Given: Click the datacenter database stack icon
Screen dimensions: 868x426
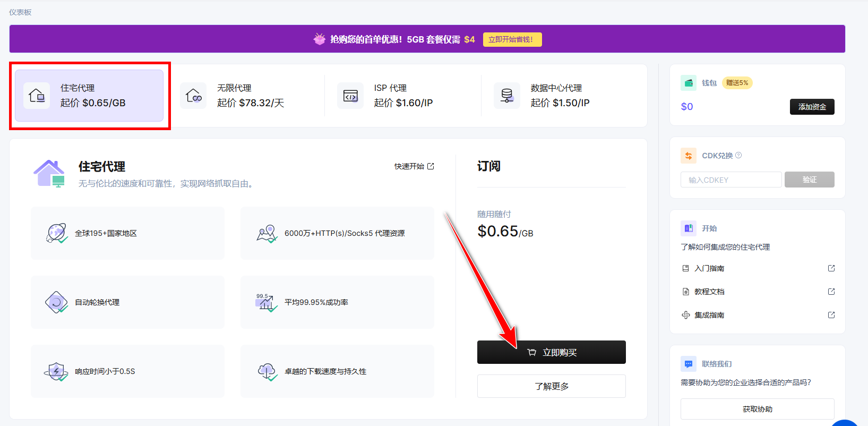Looking at the screenshot, I should [x=507, y=96].
